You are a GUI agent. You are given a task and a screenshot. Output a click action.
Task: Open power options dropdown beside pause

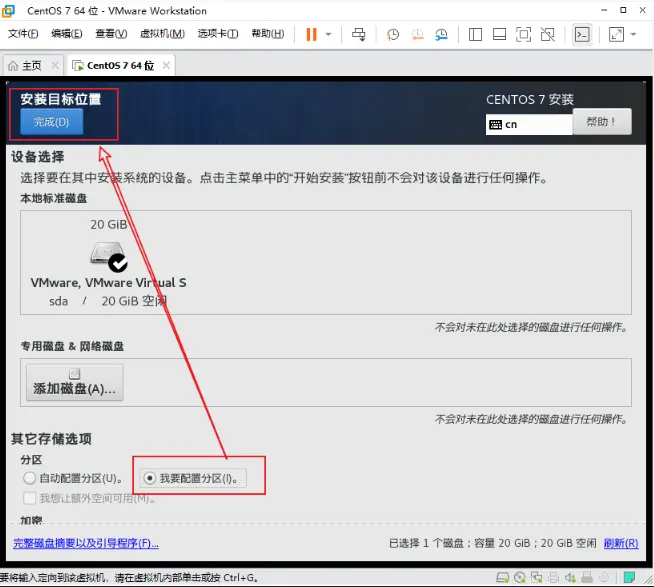click(x=329, y=34)
